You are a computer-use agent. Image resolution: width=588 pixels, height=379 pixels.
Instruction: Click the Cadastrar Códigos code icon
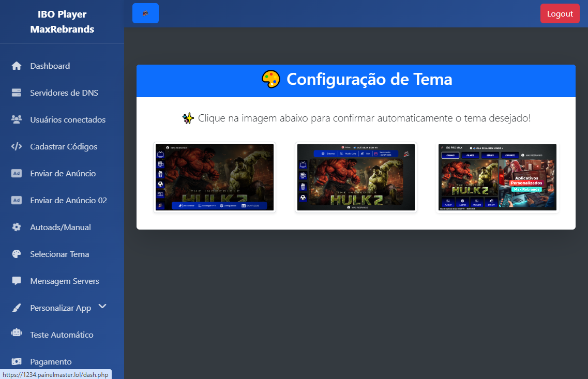click(x=17, y=146)
